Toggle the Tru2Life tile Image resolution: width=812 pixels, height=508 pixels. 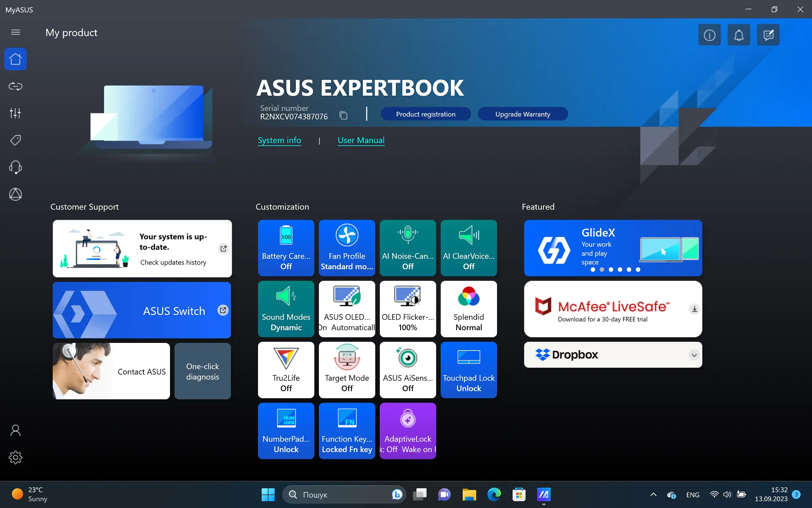point(286,370)
